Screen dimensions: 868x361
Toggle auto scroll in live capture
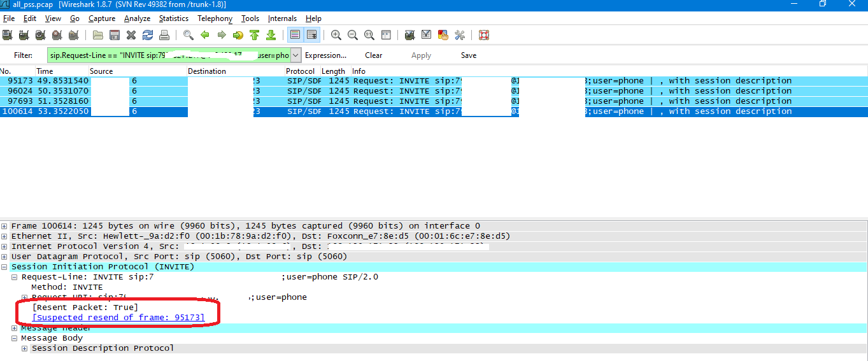312,35
